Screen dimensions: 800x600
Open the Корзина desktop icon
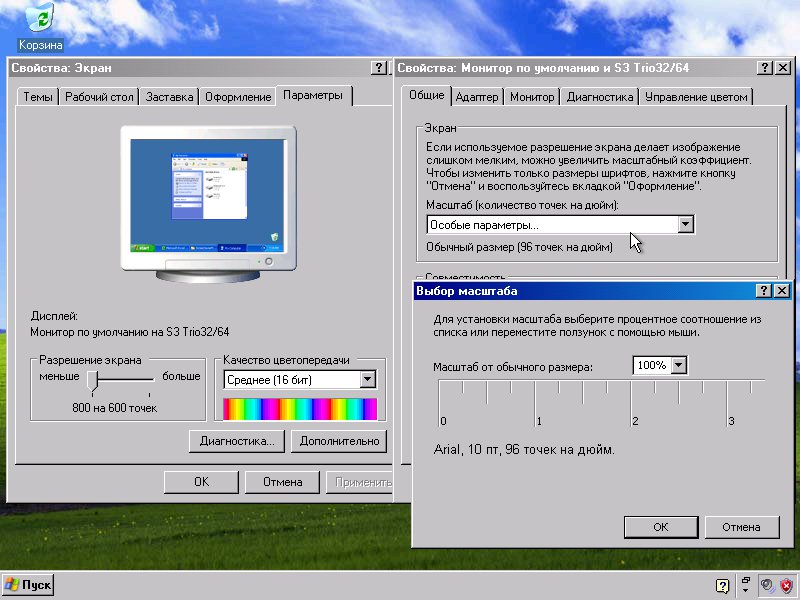[40, 26]
